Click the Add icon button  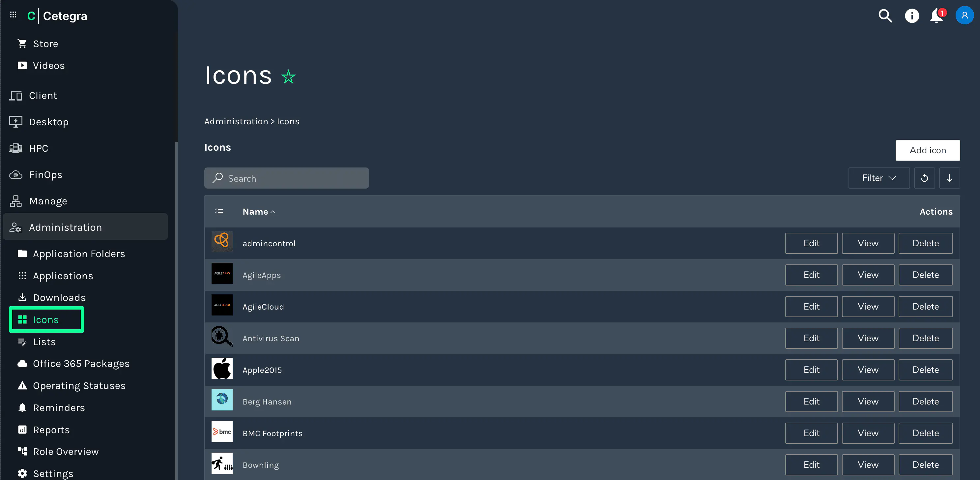coord(927,150)
